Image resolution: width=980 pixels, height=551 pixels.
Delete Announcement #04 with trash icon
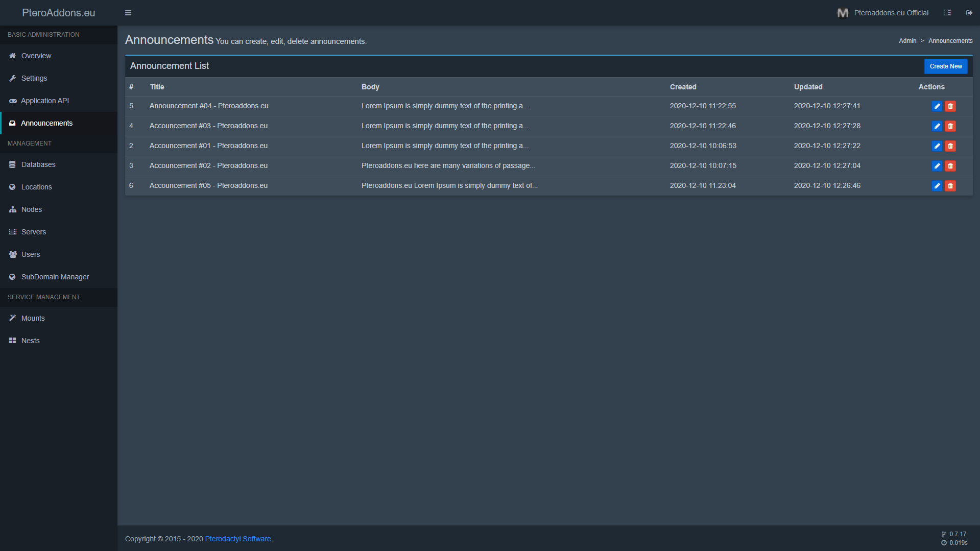[x=950, y=106]
